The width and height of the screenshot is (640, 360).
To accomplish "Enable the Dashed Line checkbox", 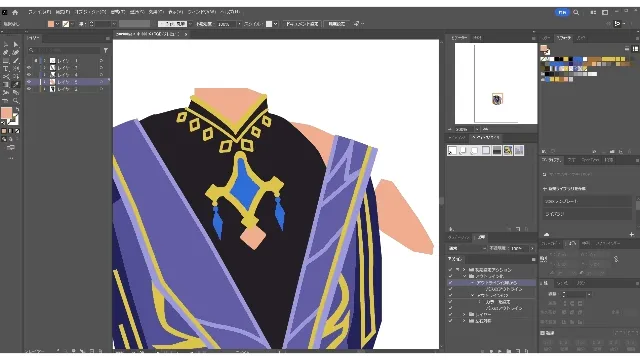I will pos(543,333).
